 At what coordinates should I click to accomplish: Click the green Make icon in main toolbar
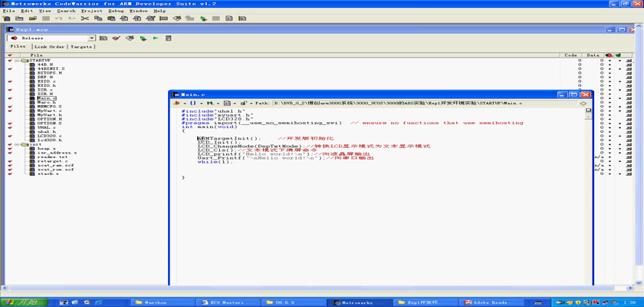pos(203,18)
